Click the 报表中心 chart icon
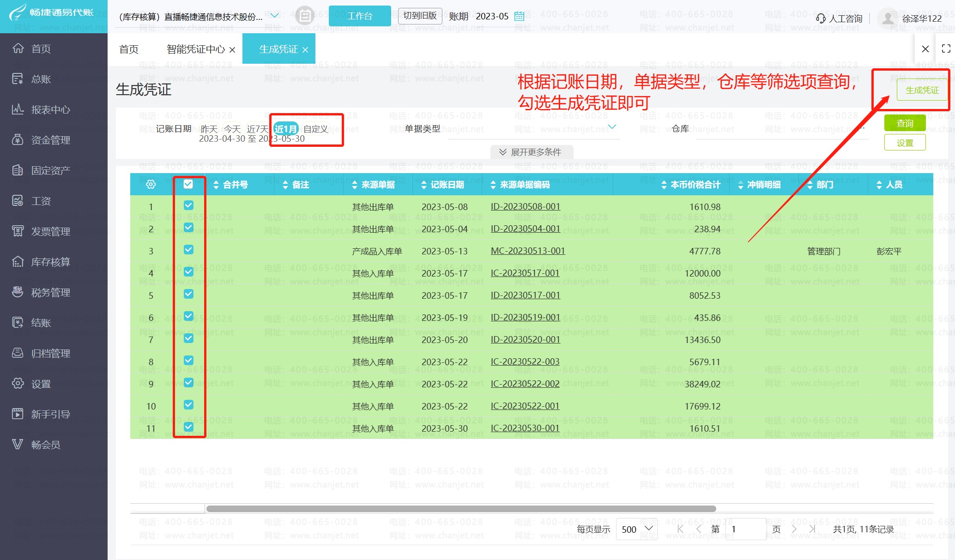This screenshot has width=955, height=560. coord(18,109)
